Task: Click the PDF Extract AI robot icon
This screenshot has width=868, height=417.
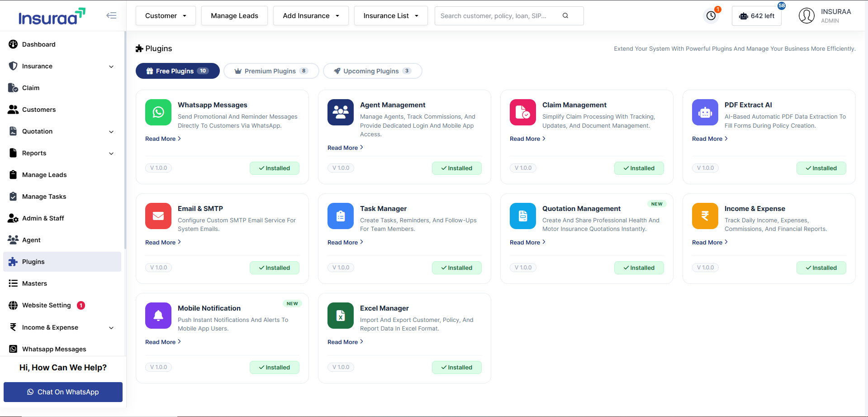Action: pyautogui.click(x=705, y=112)
